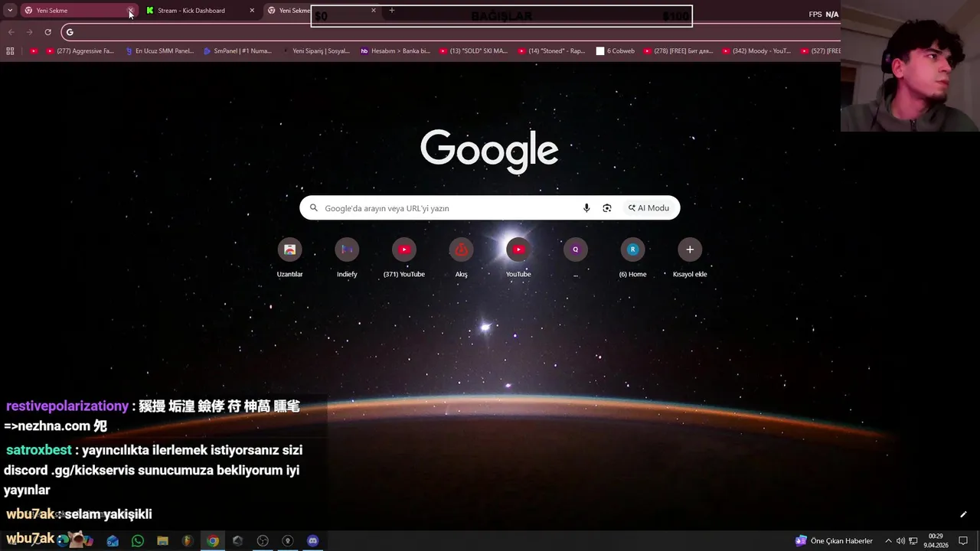Open the (13) "SOLD" SKI MA... bookmark
Image resolution: width=980 pixels, height=551 pixels.
[x=473, y=51]
